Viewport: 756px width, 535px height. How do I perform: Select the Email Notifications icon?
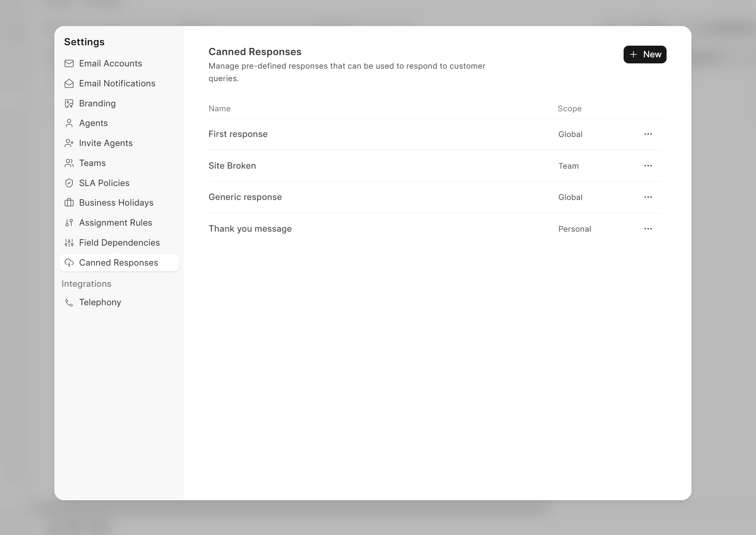(x=69, y=83)
